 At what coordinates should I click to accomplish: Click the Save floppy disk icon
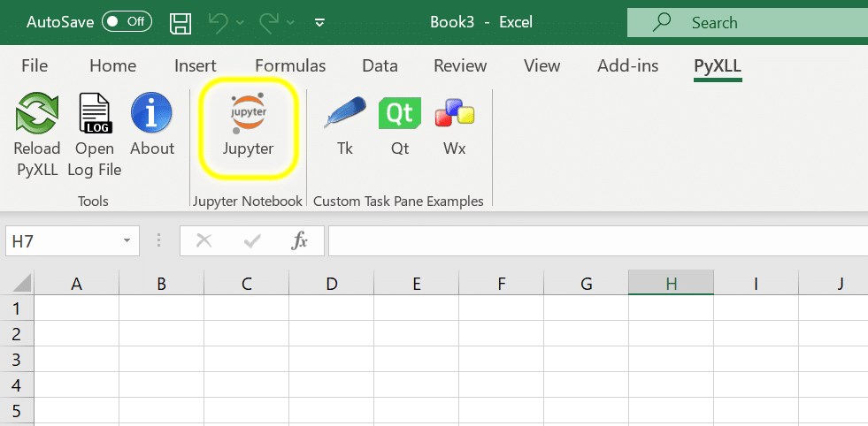181,22
